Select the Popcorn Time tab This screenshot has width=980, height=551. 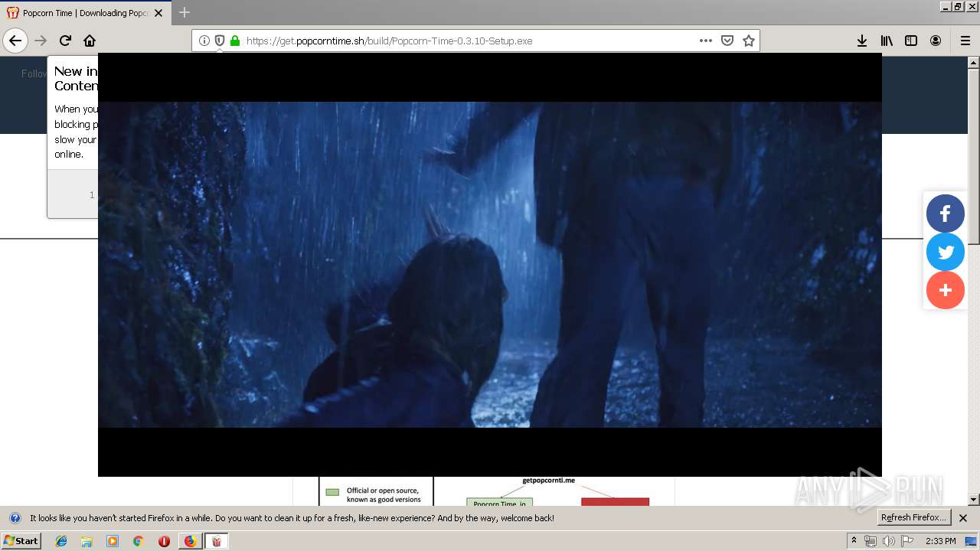[x=86, y=13]
